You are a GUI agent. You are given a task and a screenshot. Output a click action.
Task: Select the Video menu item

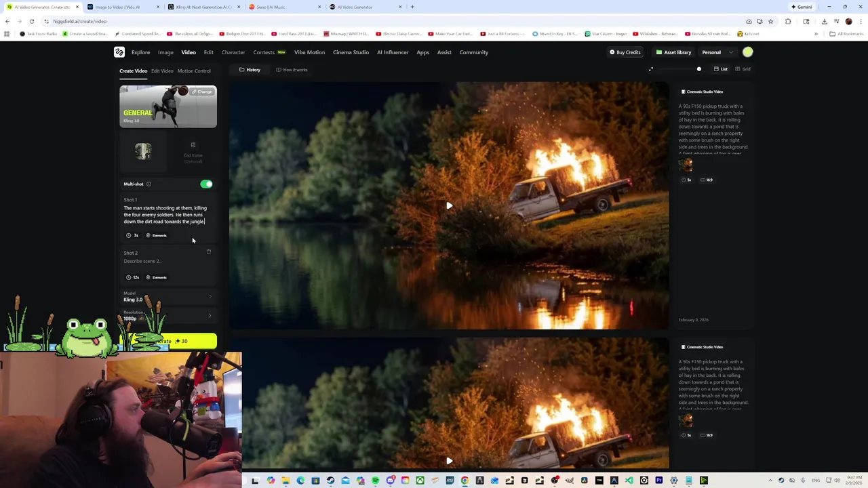click(189, 52)
